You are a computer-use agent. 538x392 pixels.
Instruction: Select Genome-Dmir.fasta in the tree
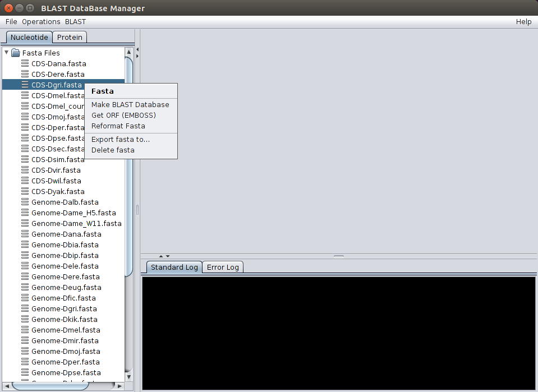[65, 340]
